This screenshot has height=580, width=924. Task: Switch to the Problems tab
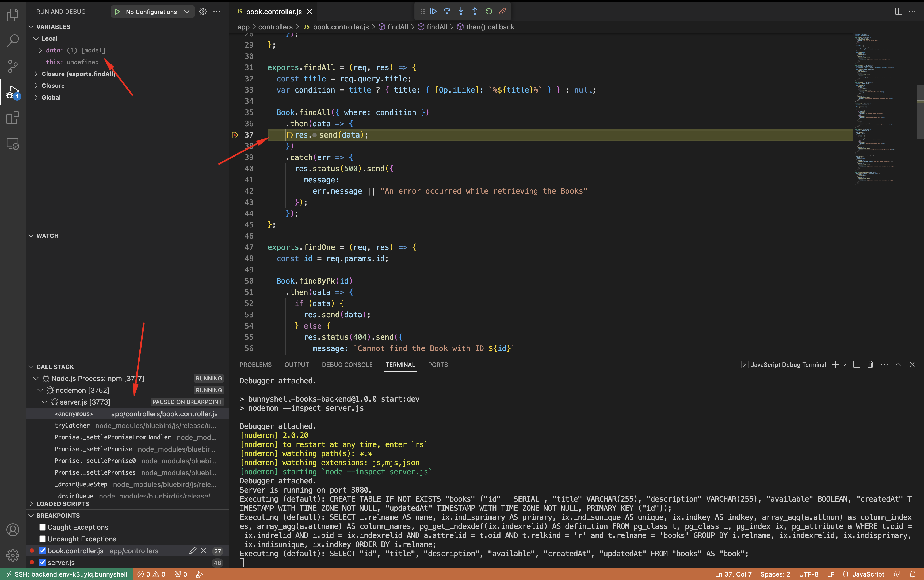255,364
